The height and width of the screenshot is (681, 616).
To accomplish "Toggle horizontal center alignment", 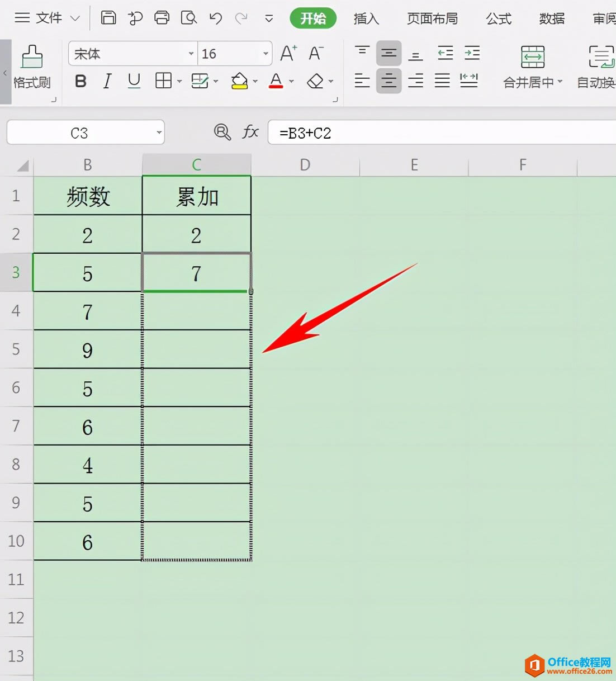I will pos(388,81).
